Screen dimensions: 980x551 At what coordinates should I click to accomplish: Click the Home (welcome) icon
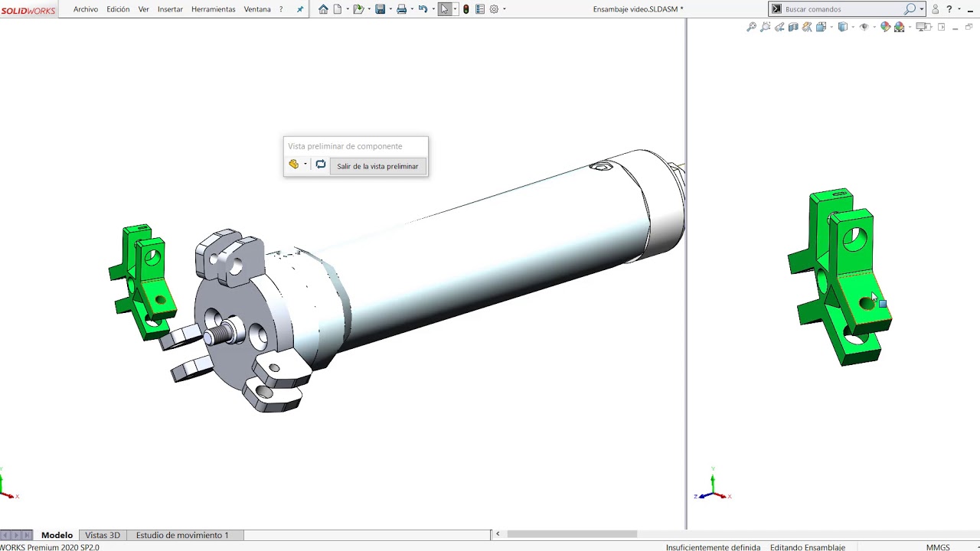(323, 9)
